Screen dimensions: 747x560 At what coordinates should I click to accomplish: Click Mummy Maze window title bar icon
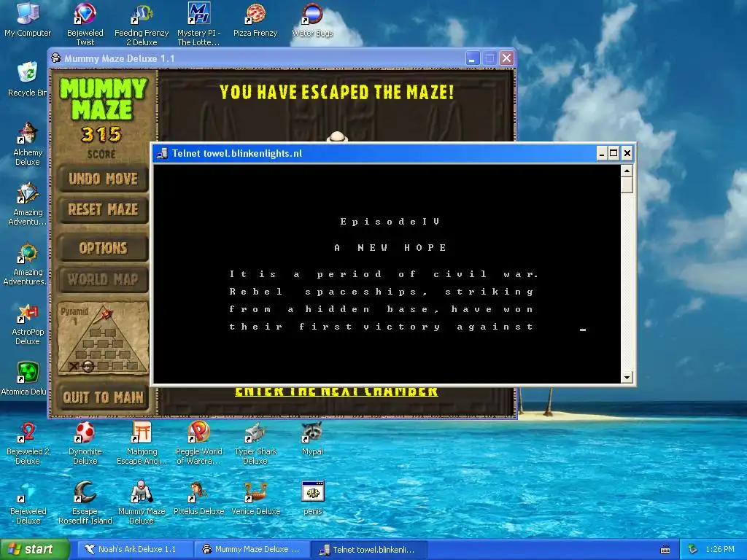pyautogui.click(x=56, y=58)
